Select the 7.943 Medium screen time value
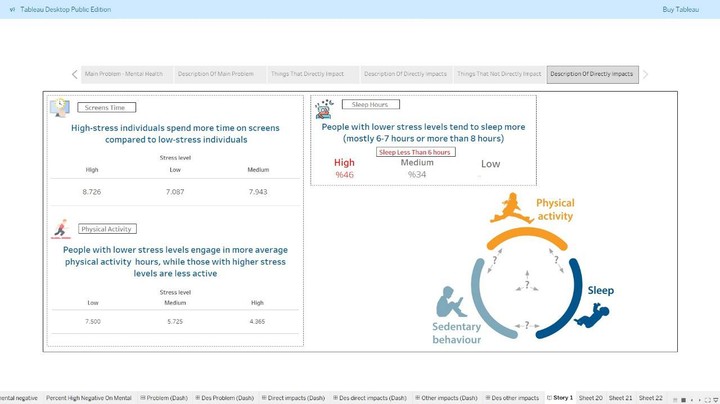Screen dimensions: 720x404 (x=258, y=192)
